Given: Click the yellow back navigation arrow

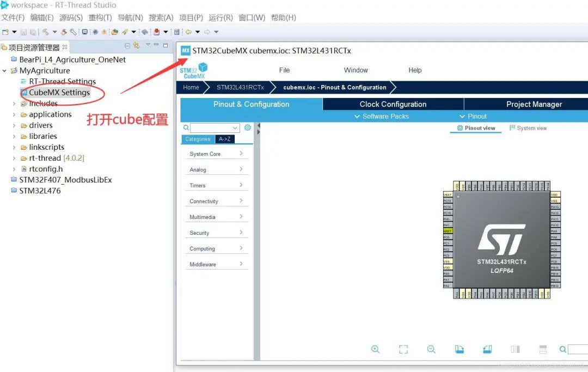Looking at the screenshot, I should click(x=188, y=32).
